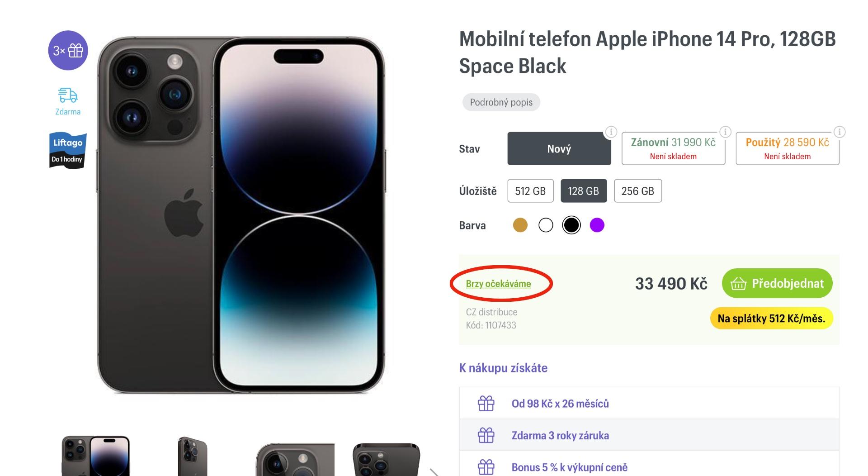
Task: Click gift icon beside Bonus 5 % offer
Action: click(x=486, y=467)
